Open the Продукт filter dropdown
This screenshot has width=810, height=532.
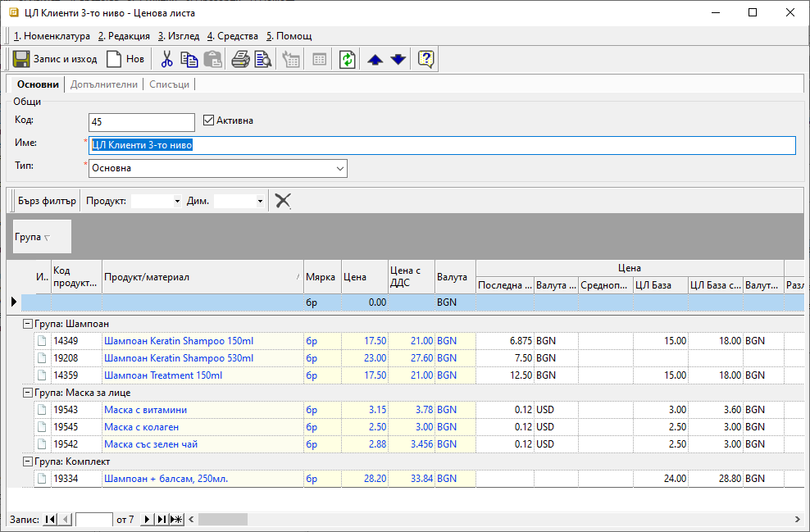coord(177,201)
